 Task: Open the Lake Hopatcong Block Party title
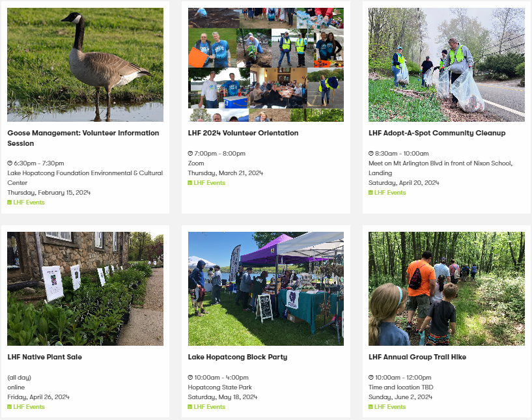tap(238, 357)
